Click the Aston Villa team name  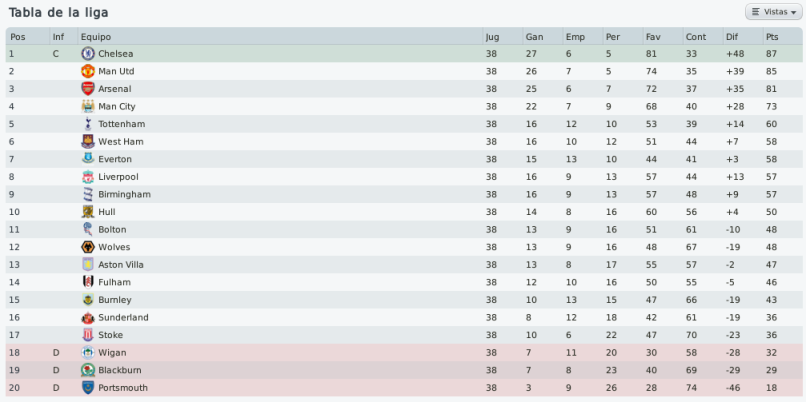121,265
